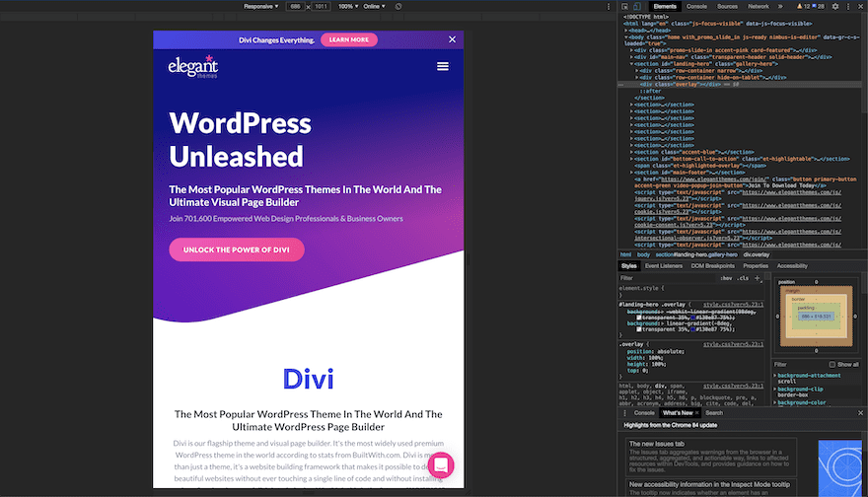Viewport: 868px width, 497px height.
Task: Open the Online throttling dropdown
Action: (376, 6)
